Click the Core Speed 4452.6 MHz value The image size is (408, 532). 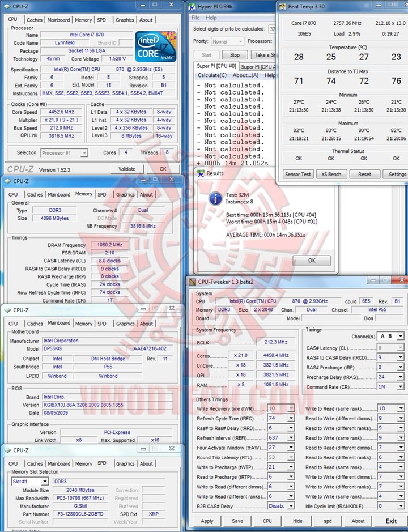click(x=61, y=112)
